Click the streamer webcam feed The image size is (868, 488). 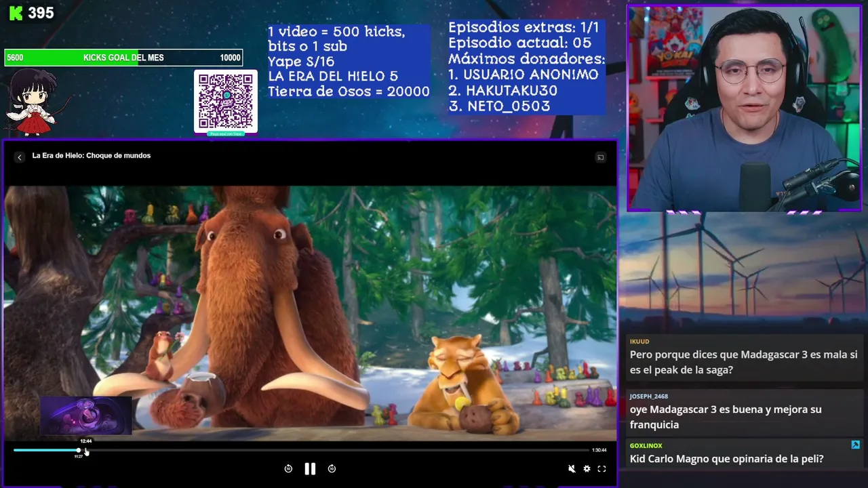(744, 108)
